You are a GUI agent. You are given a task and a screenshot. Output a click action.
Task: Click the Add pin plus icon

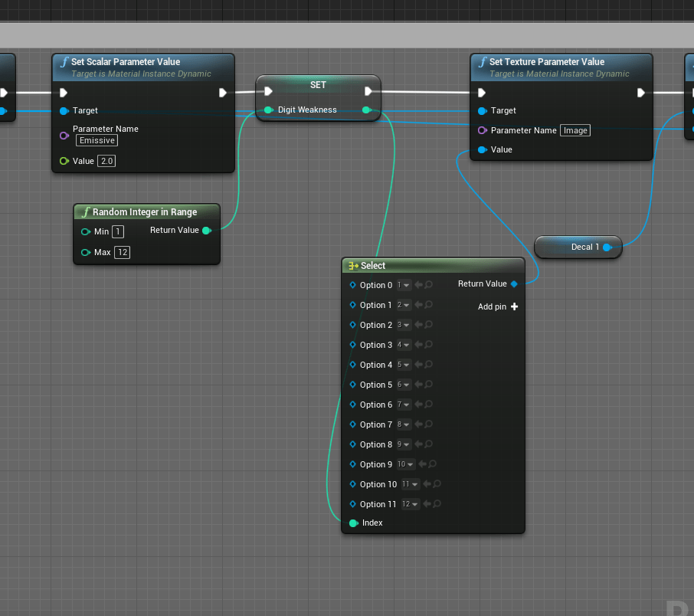click(x=514, y=306)
